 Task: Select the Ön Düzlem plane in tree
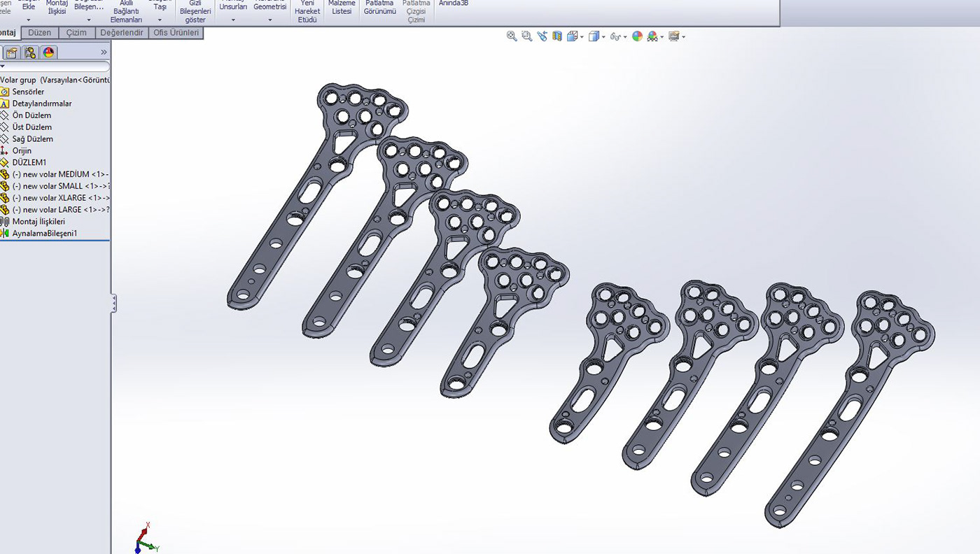tap(31, 115)
